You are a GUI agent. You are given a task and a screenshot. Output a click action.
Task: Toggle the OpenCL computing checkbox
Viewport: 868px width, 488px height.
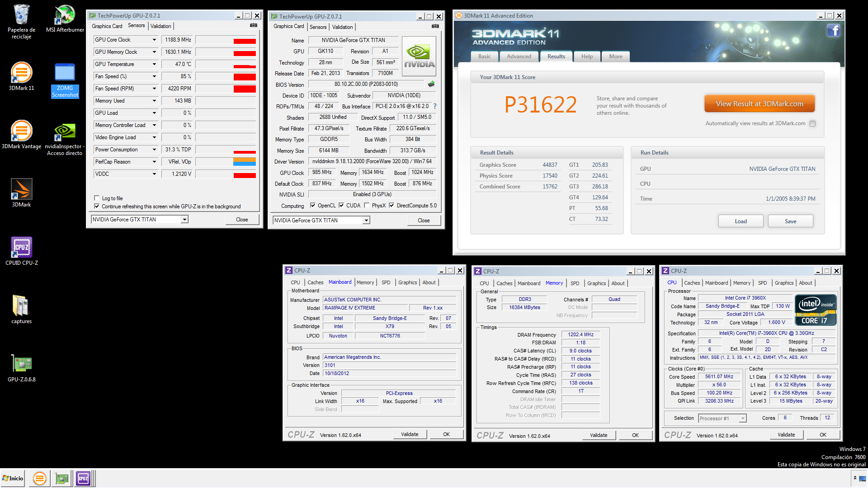[x=312, y=205]
